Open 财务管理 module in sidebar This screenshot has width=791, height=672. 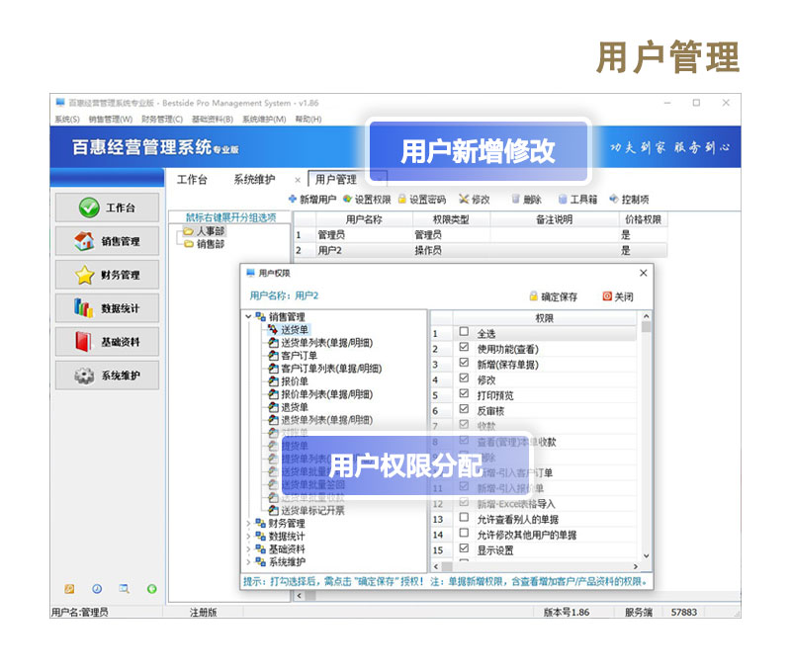(107, 275)
